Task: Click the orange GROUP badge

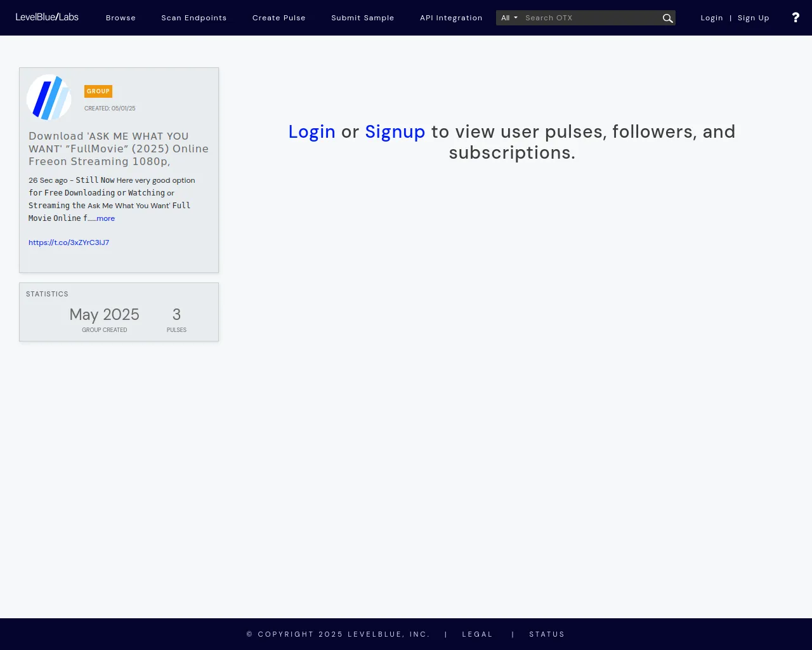Action: (x=98, y=91)
